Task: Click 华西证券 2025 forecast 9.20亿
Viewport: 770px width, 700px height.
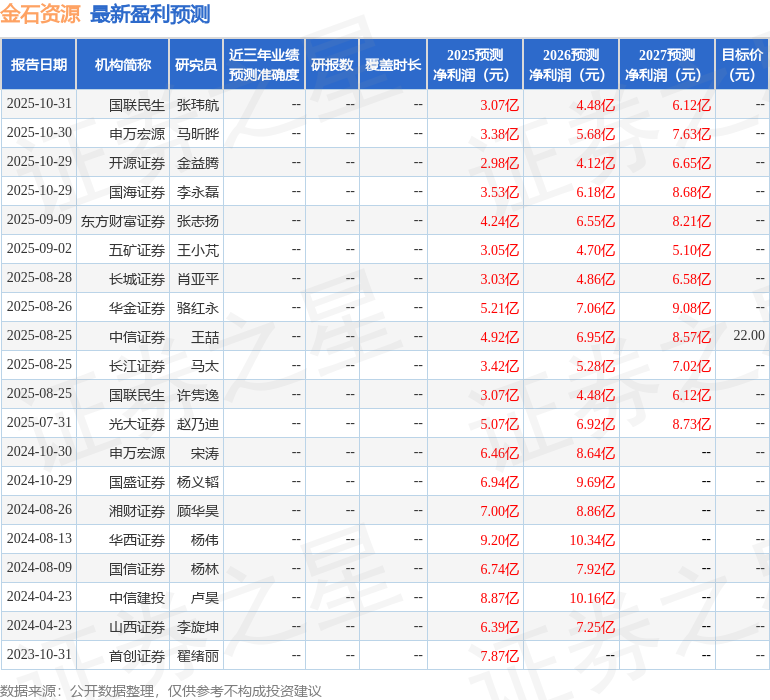Action: point(499,540)
